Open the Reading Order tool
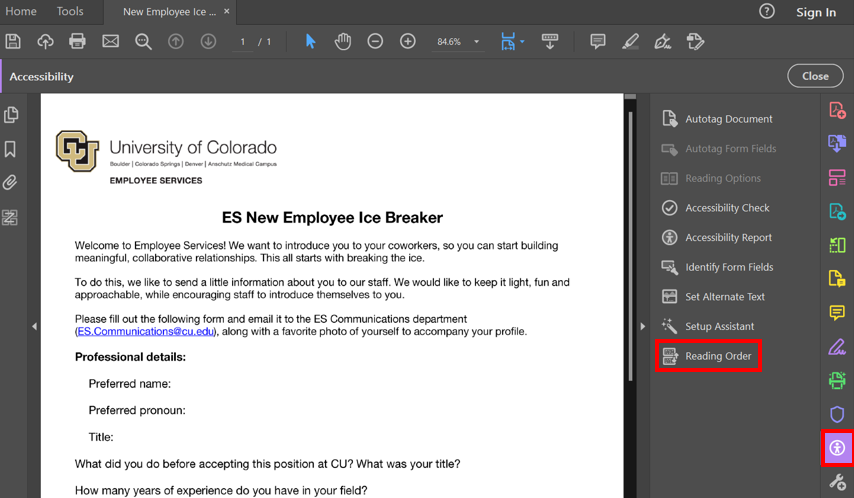Viewport: 854px width, 498px height. coord(708,356)
